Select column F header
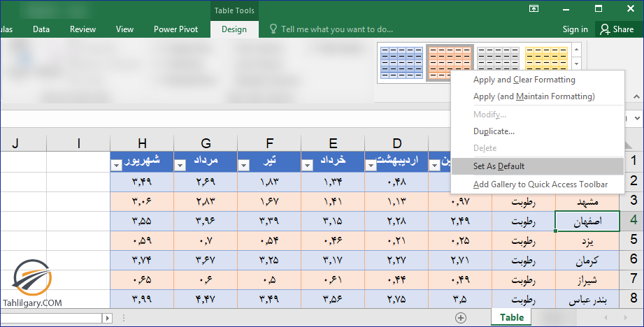Viewport: 644px width, 327px height. click(x=269, y=143)
